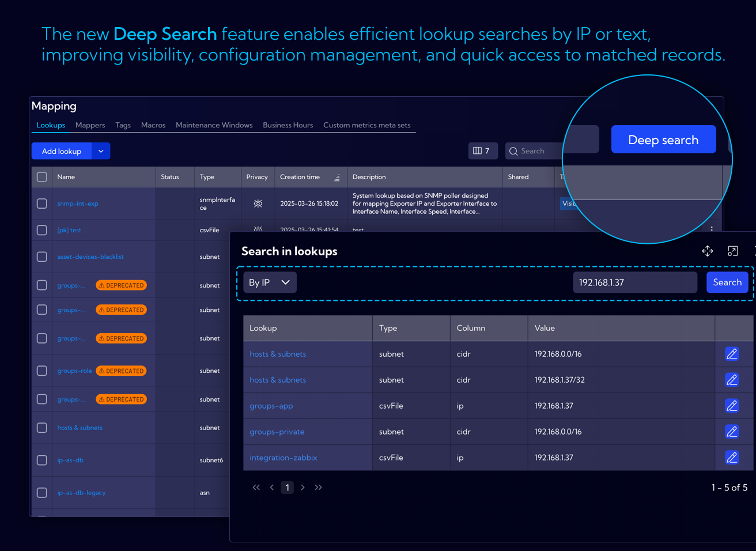This screenshot has height=551, width=756.
Task: Open the ip-as-db-legacy lookup link
Action: point(81,493)
